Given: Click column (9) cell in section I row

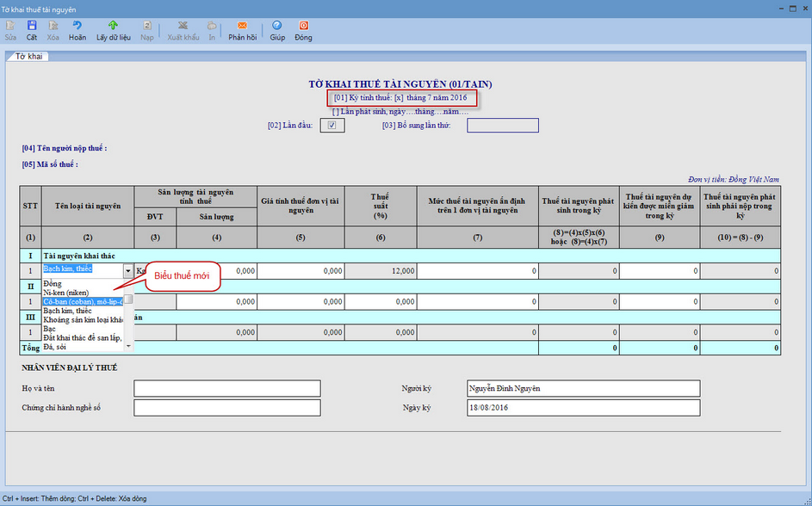Looking at the screenshot, I should point(660,270).
